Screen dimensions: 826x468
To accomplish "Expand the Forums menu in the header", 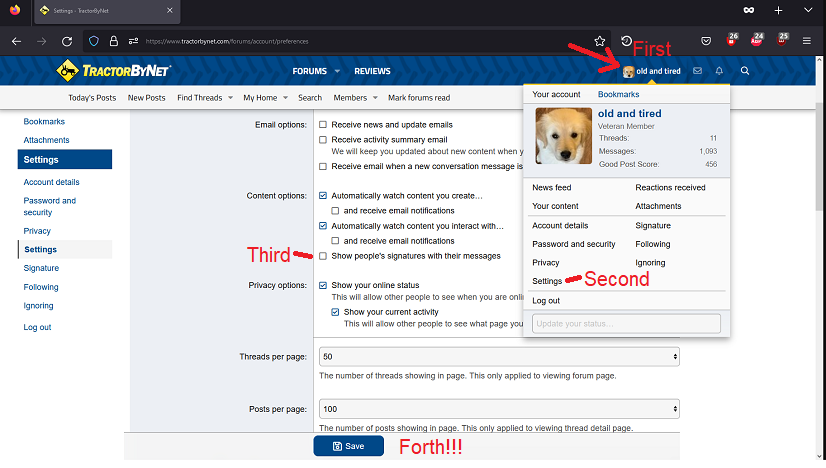I will [x=316, y=71].
